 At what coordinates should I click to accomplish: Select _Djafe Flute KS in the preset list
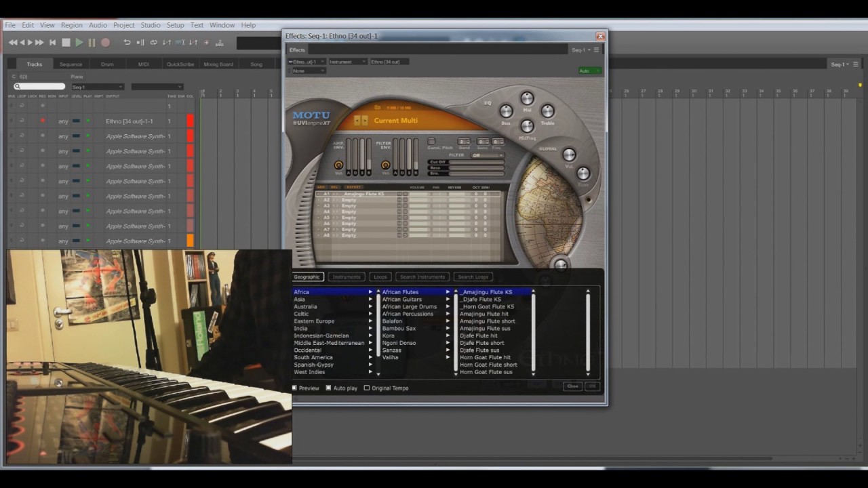[x=480, y=300]
